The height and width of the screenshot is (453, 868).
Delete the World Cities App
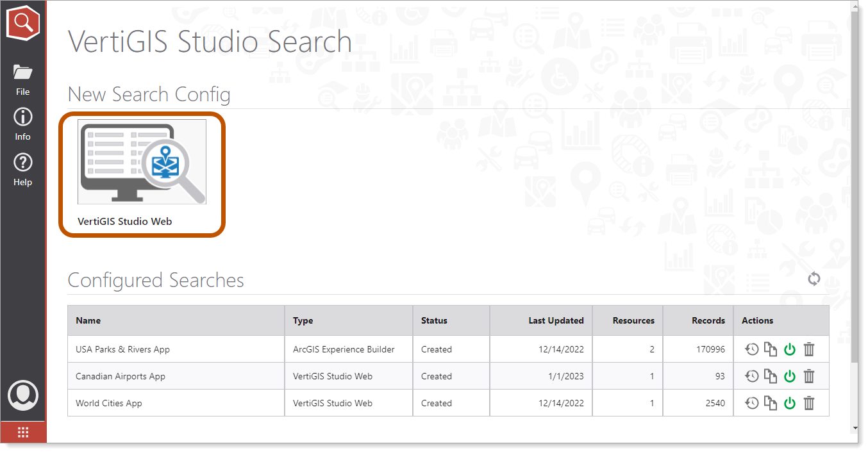pyautogui.click(x=809, y=403)
